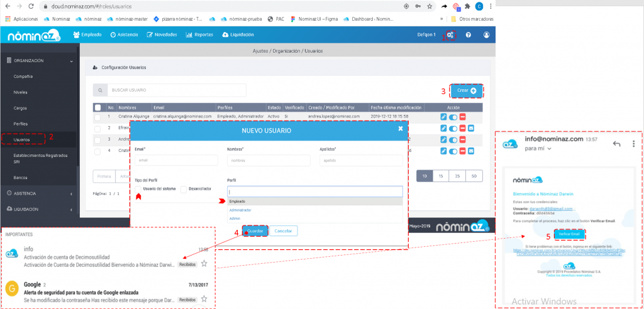Screen dimensions: 644x309
Task: Open the password key icon in address bar
Action: pyautogui.click(x=418, y=6)
